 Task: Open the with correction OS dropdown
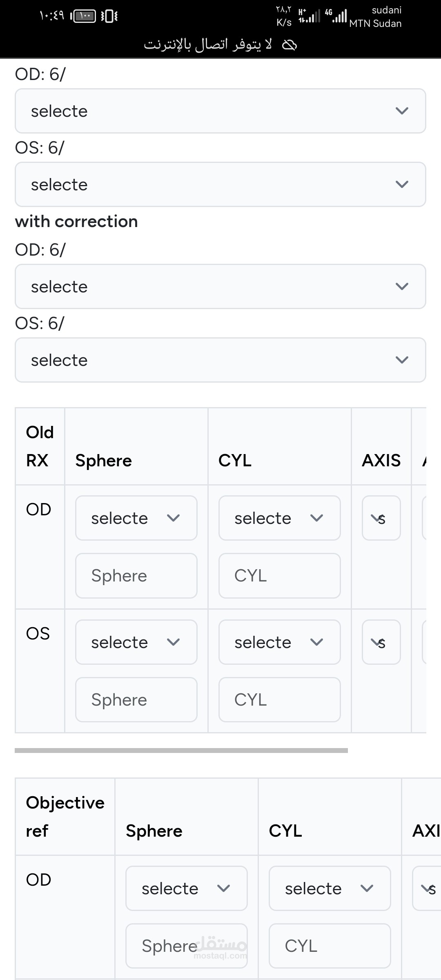coord(220,360)
